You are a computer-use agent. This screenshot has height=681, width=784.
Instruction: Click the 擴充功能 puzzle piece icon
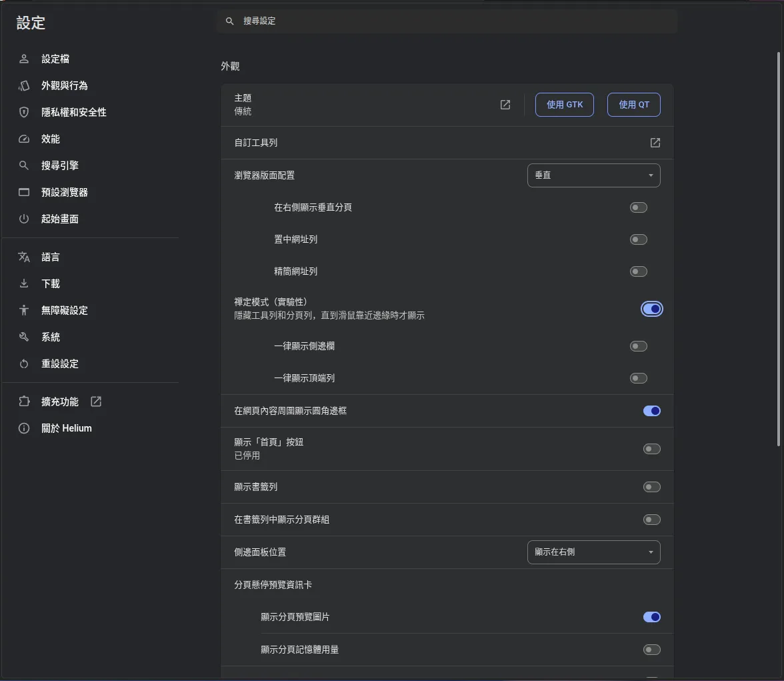click(x=23, y=402)
